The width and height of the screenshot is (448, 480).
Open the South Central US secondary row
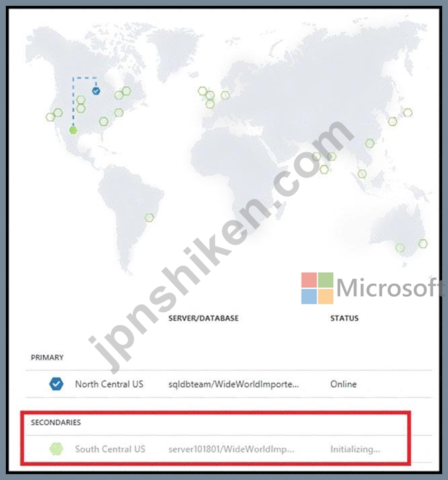(229, 449)
